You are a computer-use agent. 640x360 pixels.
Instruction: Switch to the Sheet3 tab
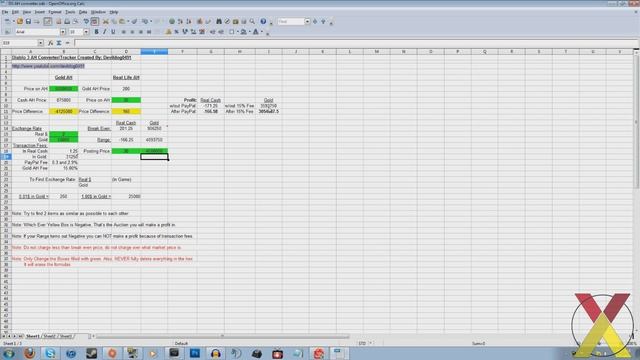(x=66, y=336)
